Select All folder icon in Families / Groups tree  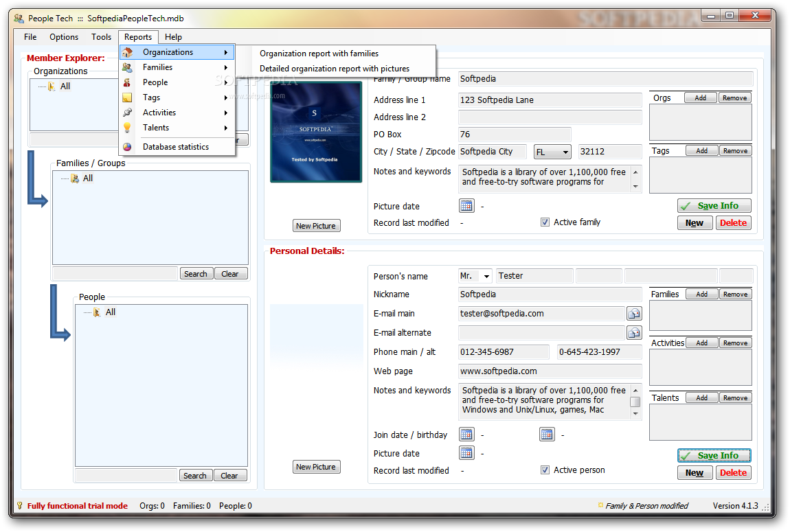click(75, 178)
